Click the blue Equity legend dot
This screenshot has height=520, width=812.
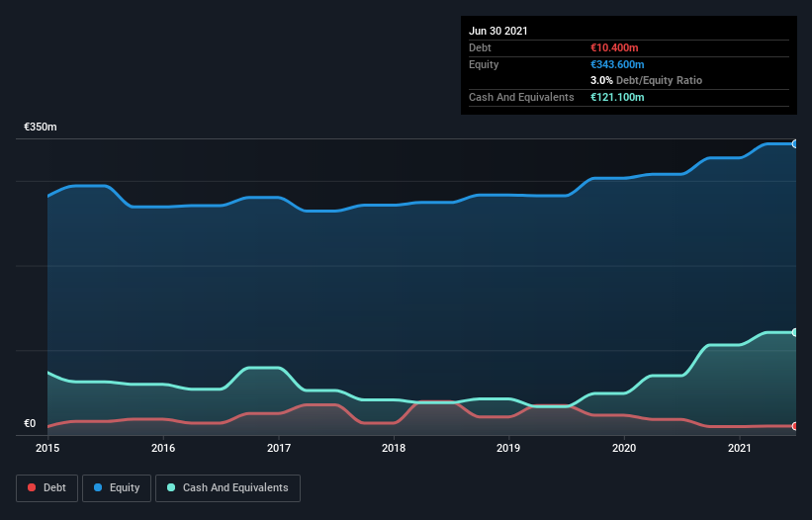[98, 487]
